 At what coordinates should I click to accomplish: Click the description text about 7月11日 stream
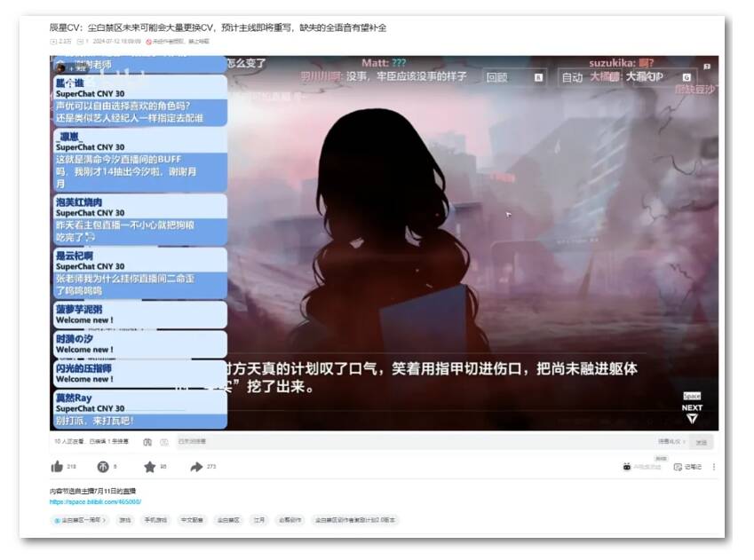(x=93, y=492)
